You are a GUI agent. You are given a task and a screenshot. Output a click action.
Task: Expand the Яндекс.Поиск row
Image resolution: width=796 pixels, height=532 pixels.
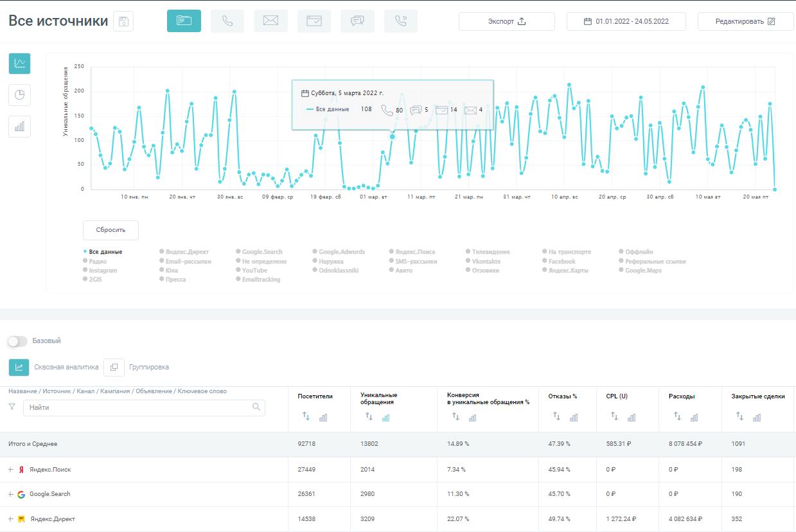point(11,470)
